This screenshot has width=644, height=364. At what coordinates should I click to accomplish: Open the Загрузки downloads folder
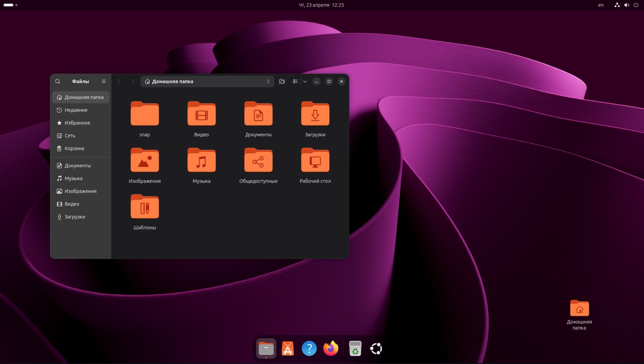(315, 114)
